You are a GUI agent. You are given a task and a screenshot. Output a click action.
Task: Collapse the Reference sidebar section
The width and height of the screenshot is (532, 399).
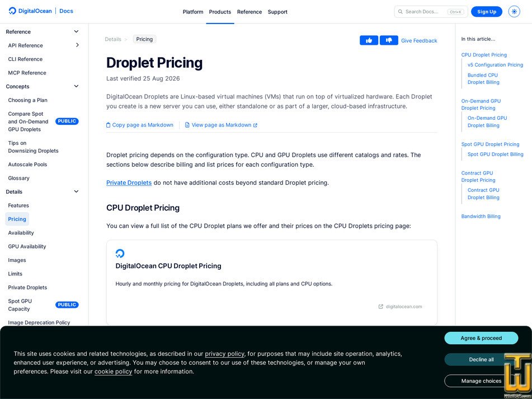pyautogui.click(x=76, y=31)
